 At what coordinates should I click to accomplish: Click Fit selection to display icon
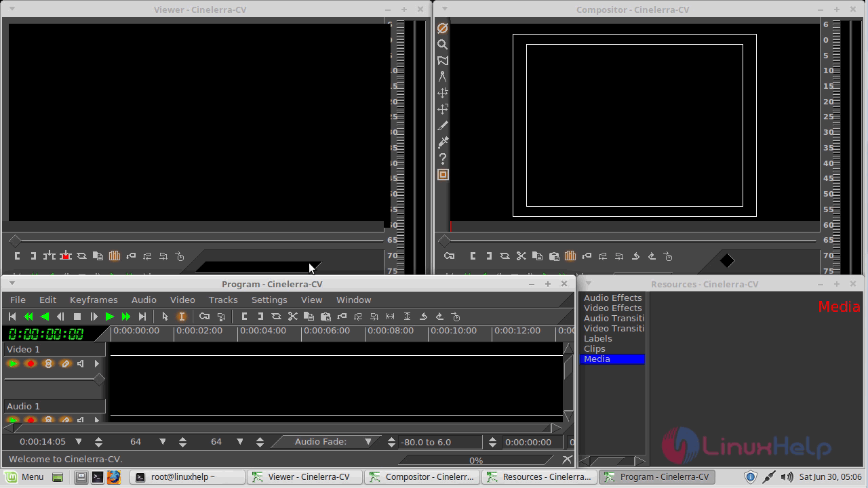click(391, 317)
